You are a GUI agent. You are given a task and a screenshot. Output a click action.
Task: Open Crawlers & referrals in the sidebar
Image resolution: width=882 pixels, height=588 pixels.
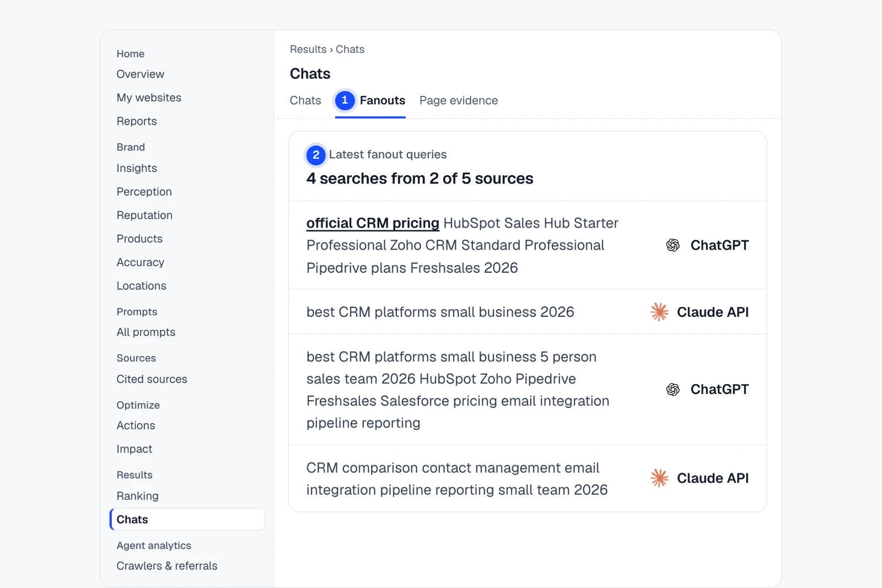click(x=167, y=566)
